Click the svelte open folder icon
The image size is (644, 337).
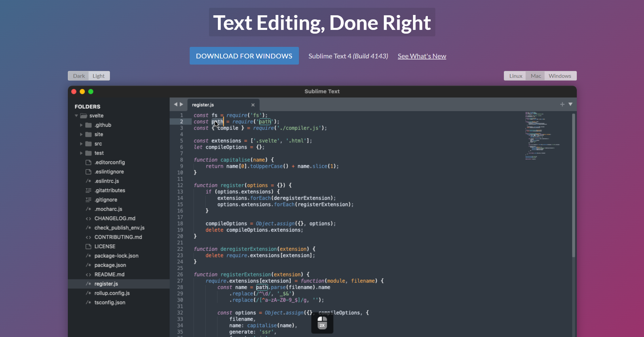point(83,116)
